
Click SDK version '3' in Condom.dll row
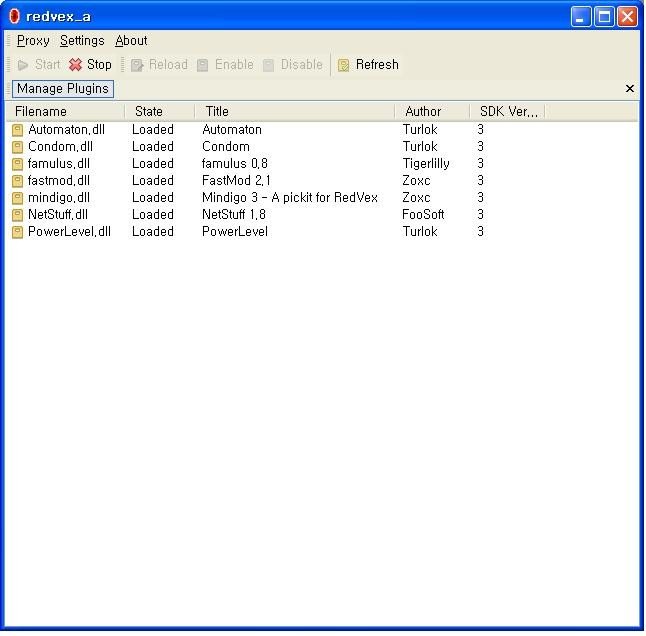tap(480, 147)
